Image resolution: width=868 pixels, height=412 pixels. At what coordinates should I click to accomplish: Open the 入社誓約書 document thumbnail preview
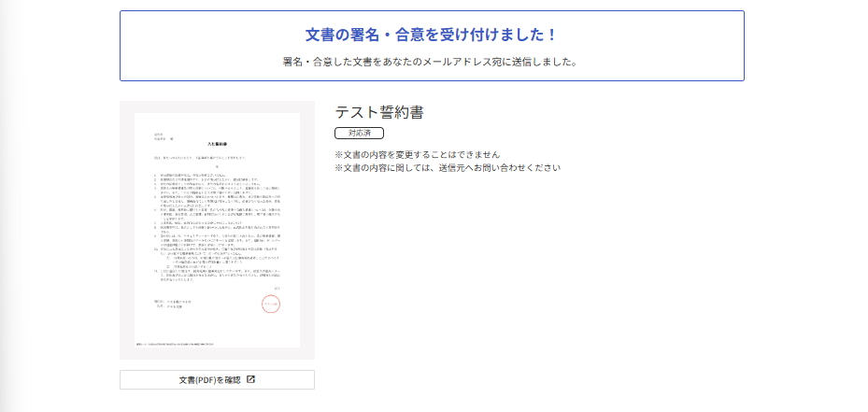pyautogui.click(x=217, y=231)
